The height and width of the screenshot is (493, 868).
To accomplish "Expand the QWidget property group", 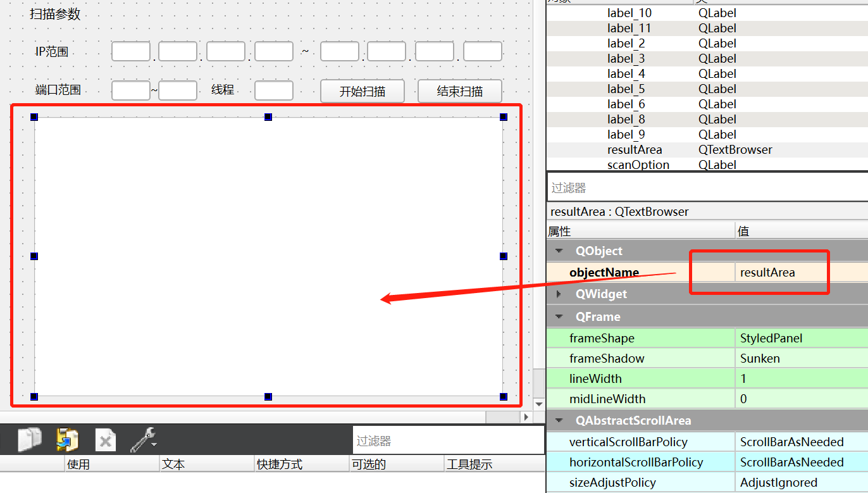I will pos(559,294).
